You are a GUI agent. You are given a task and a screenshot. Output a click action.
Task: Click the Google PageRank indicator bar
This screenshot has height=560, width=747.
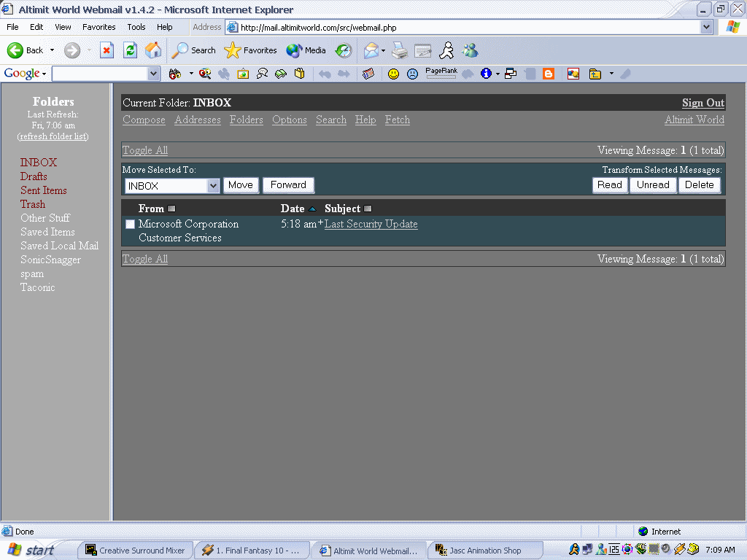[441, 76]
